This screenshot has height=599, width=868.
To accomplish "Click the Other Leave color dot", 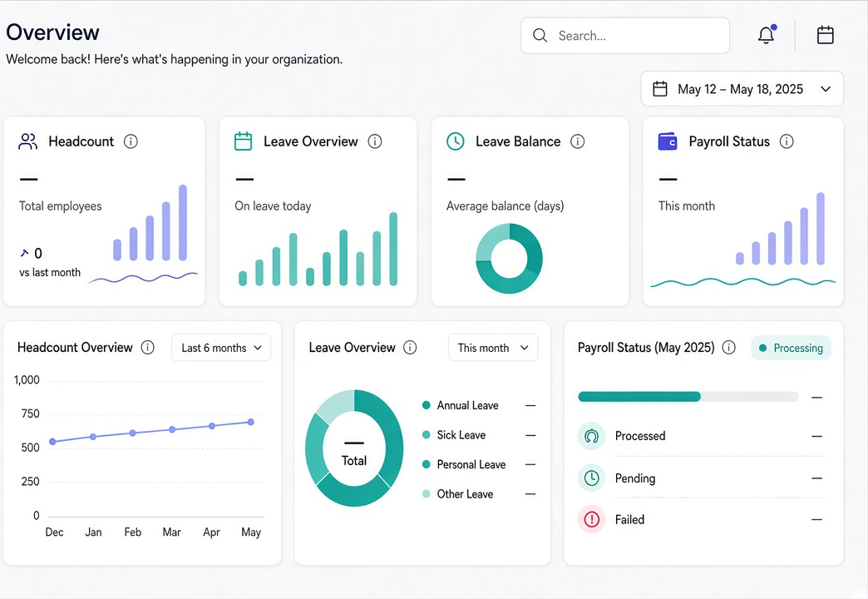I will tap(427, 493).
